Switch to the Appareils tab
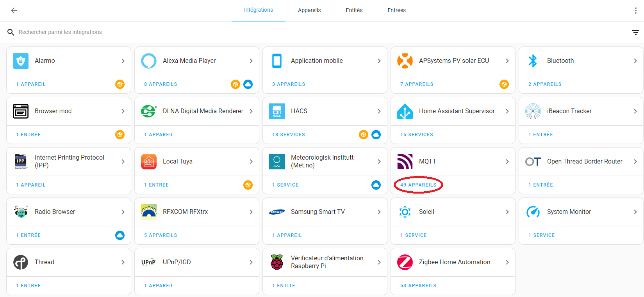 (x=309, y=11)
